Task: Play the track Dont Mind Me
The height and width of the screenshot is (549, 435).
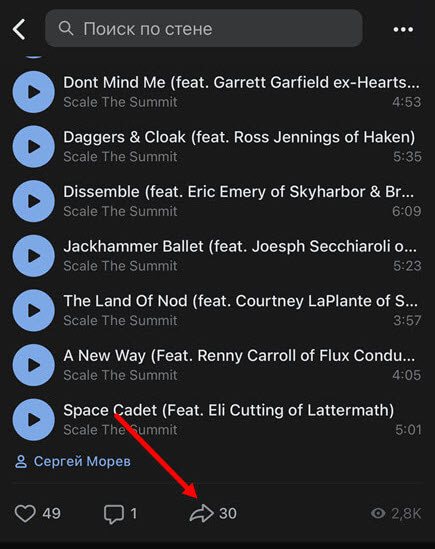Action: coord(34,92)
